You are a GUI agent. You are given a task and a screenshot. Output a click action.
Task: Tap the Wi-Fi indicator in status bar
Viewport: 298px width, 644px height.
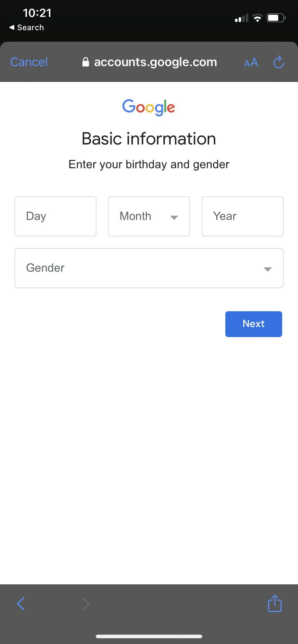pos(257,17)
